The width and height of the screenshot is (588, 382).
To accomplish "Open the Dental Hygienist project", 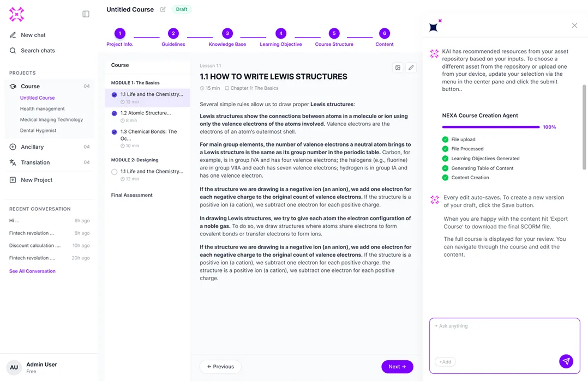I will pyautogui.click(x=38, y=130).
